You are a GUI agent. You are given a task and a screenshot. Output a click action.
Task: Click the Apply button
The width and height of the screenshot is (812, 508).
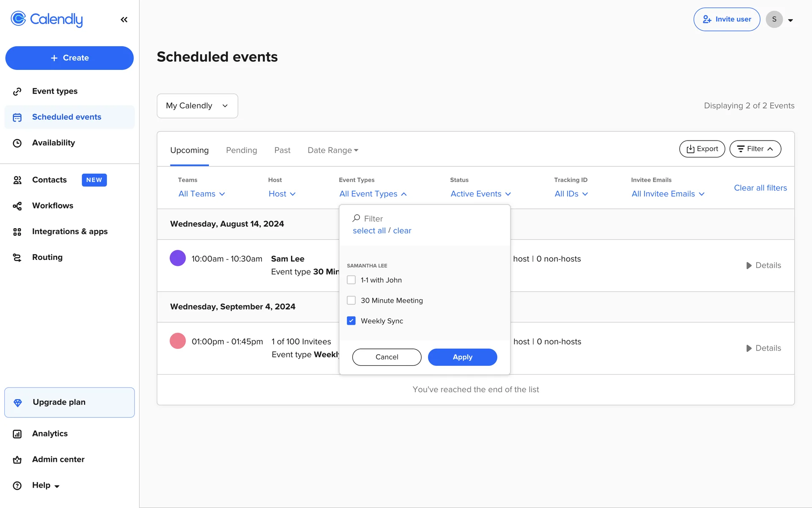(462, 357)
